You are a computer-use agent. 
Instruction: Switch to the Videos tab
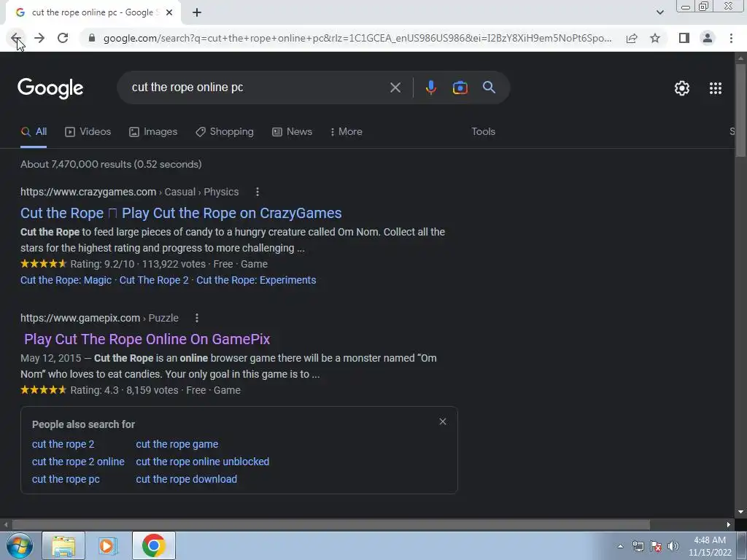(x=88, y=131)
